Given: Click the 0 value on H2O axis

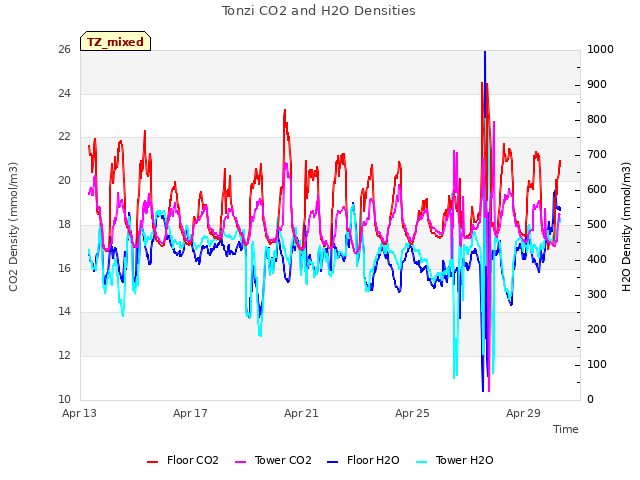Looking at the screenshot, I should tap(590, 399).
